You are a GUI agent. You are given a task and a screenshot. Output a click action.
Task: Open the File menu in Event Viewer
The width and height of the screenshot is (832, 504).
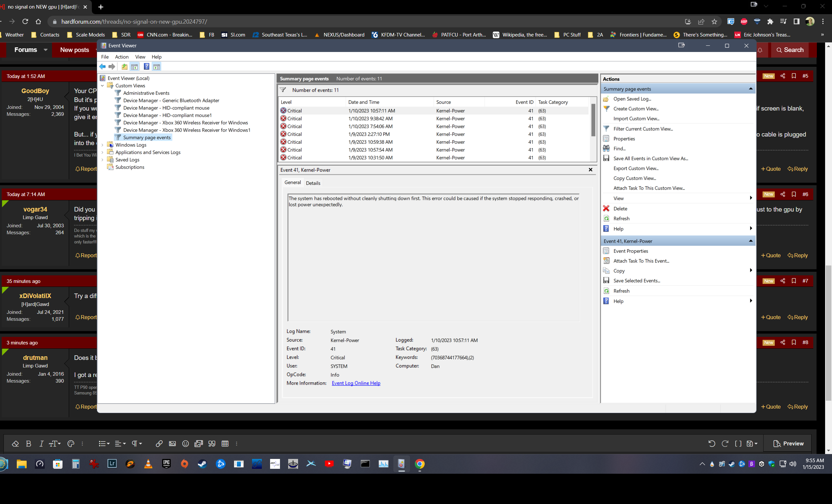(105, 57)
